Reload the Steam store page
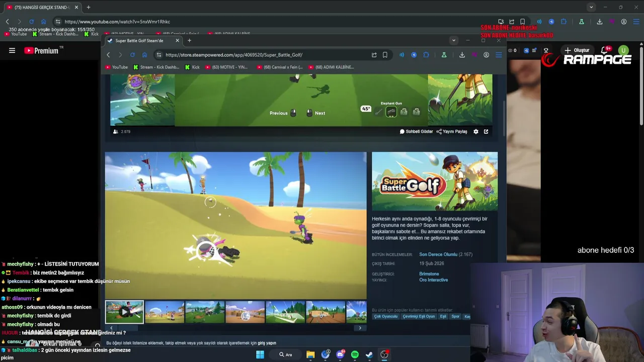Screen dimensions: 644x362 tap(132, 55)
